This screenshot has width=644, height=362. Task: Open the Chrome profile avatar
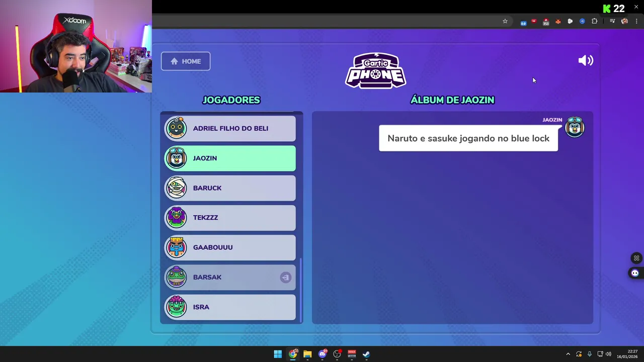point(624,21)
